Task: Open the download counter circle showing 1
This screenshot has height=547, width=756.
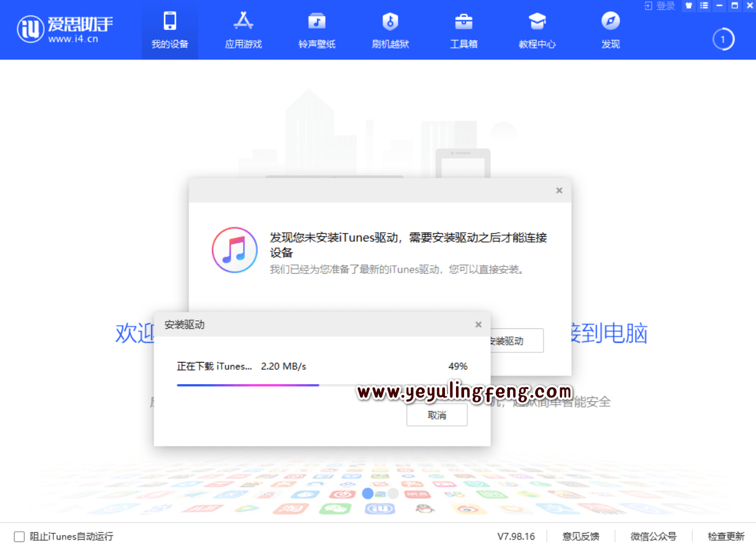Action: (x=723, y=40)
